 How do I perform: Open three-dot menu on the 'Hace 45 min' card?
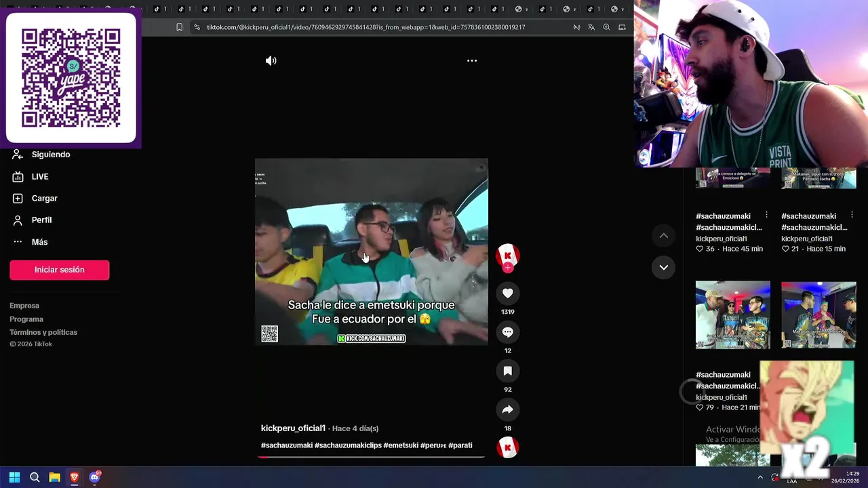pos(766,216)
